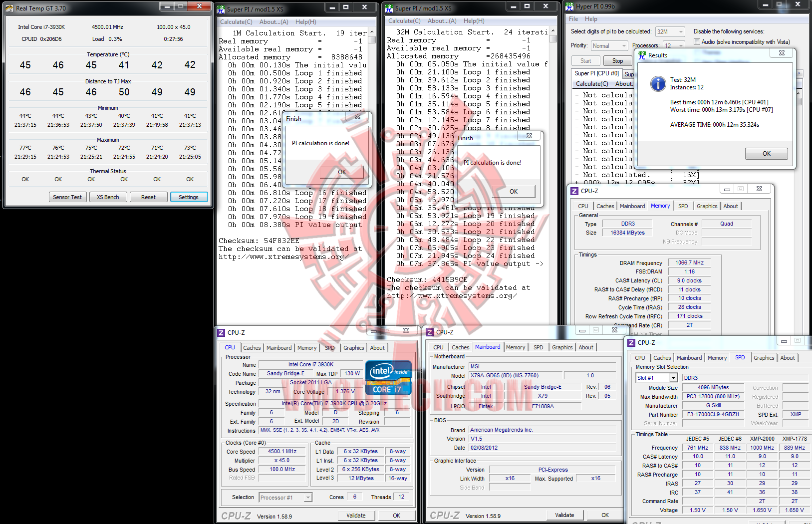812x524 pixels.
Task: Click OK in CPU-Z Mainboard window
Action: (x=605, y=515)
